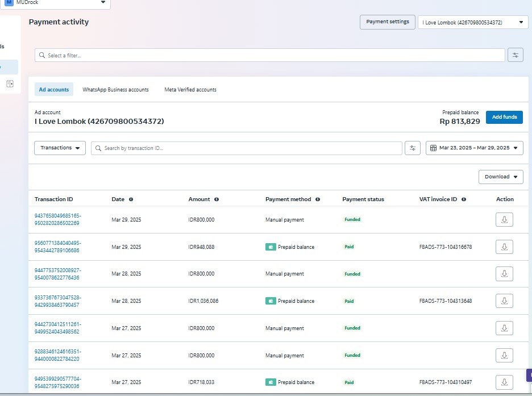The height and width of the screenshot is (396, 532).
Task: Switch to WhatsApp Business accounts tab
Action: click(x=115, y=90)
